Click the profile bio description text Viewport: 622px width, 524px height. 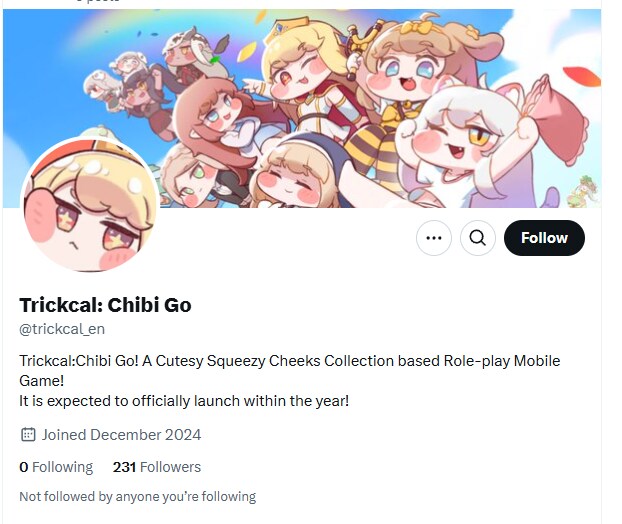point(290,381)
